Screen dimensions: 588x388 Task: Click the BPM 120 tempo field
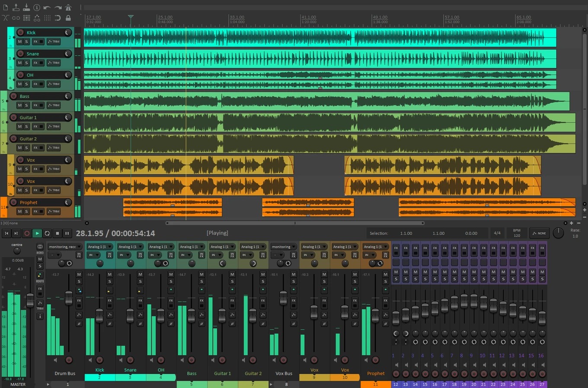(x=517, y=233)
